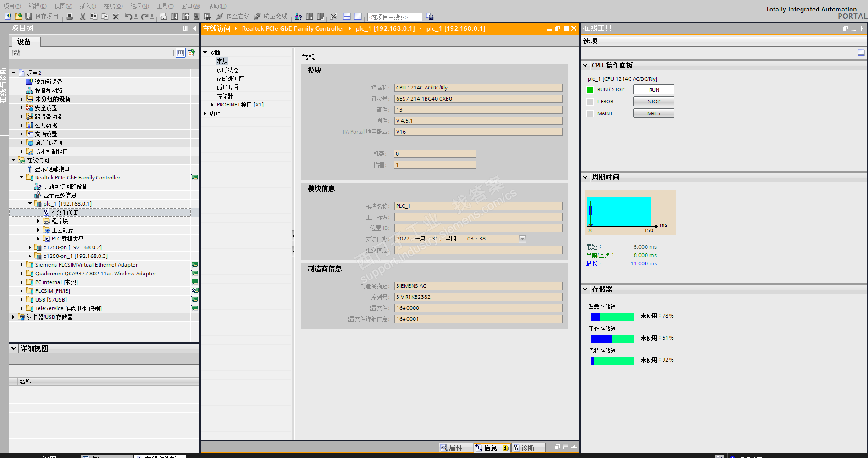This screenshot has width=868, height=458.
Task: Click the undo arrow icon
Action: point(128,17)
